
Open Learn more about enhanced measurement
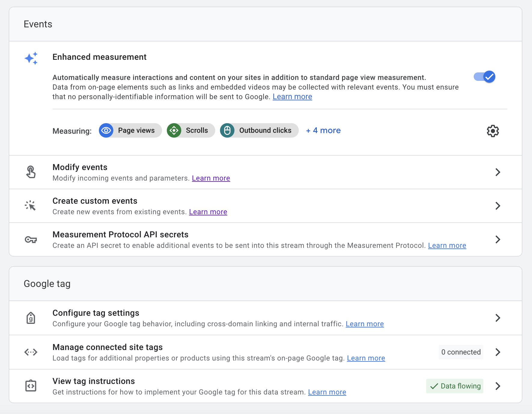point(292,96)
